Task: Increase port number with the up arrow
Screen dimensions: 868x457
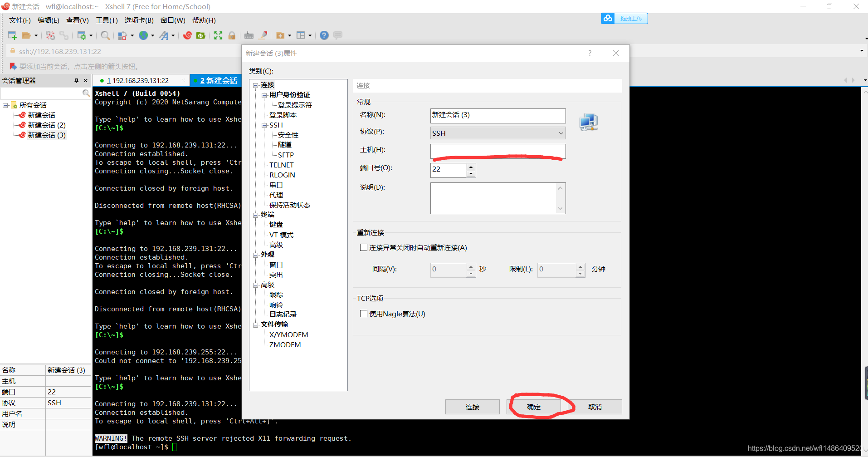Action: pyautogui.click(x=471, y=167)
